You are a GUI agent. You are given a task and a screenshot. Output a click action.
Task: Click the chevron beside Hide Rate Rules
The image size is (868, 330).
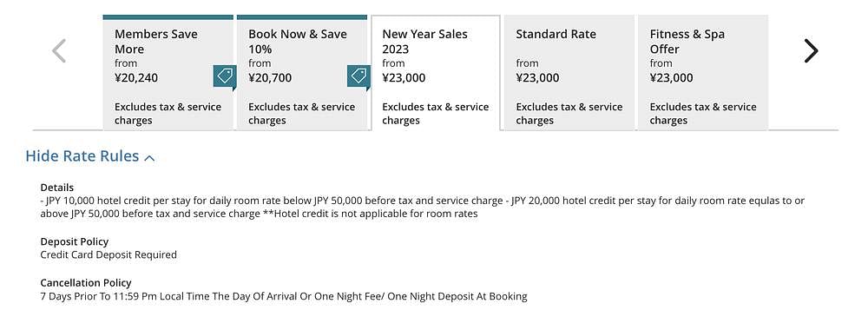149,158
